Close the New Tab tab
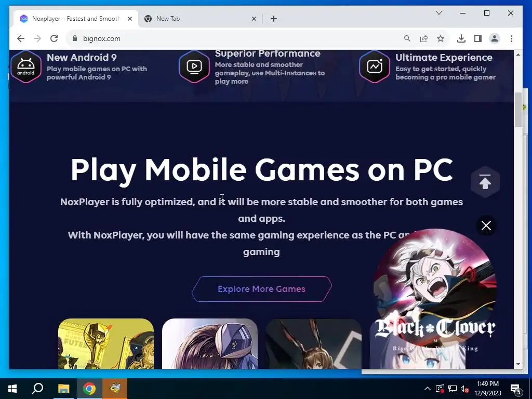The height and width of the screenshot is (399, 532). [x=254, y=19]
